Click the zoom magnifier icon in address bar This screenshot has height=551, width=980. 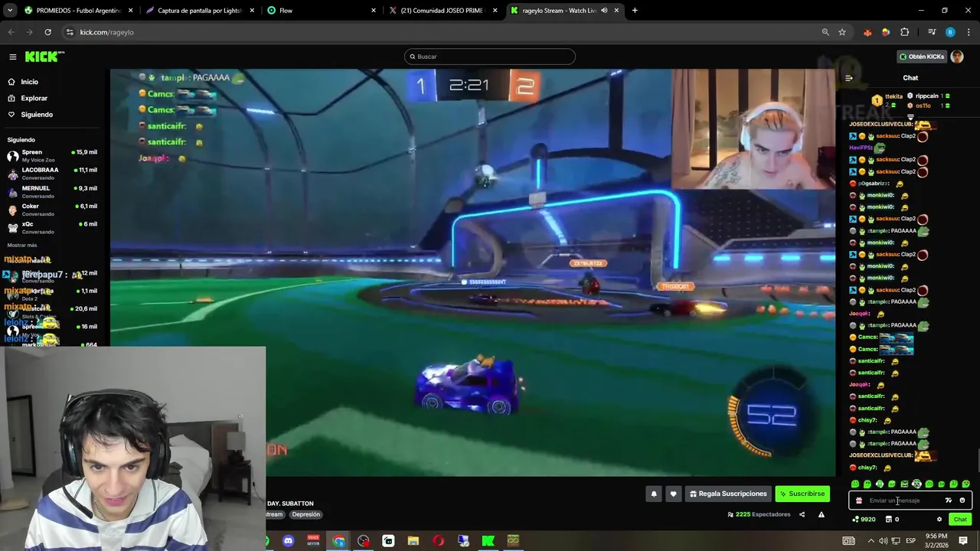pos(825,32)
